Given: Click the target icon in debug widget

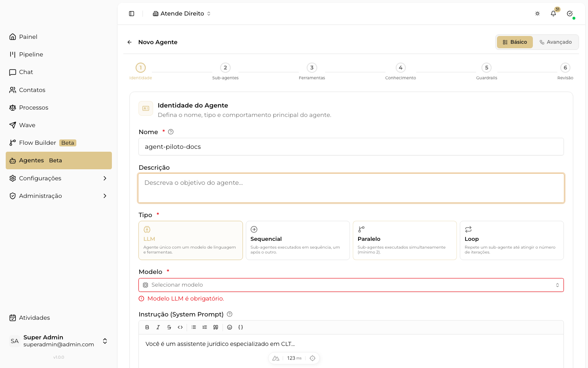Looking at the screenshot, I should tap(312, 358).
